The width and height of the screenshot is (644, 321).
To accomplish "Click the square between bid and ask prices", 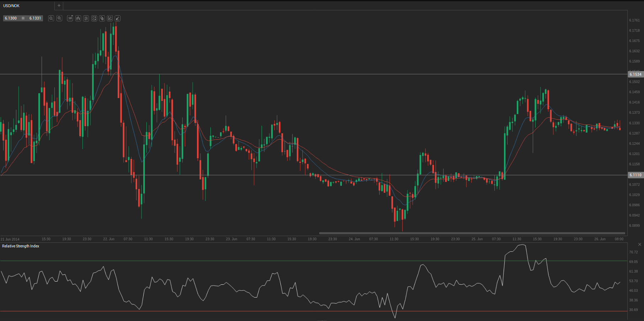I will click(23, 18).
